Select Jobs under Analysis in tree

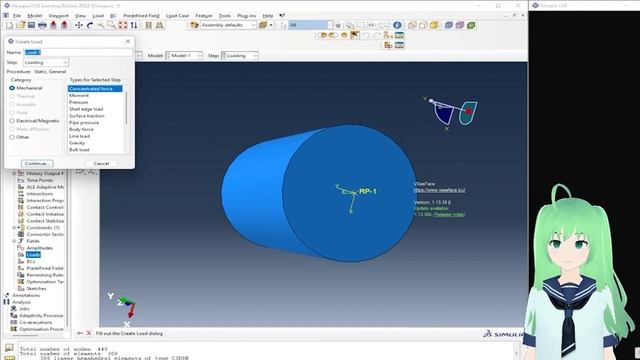(24, 309)
